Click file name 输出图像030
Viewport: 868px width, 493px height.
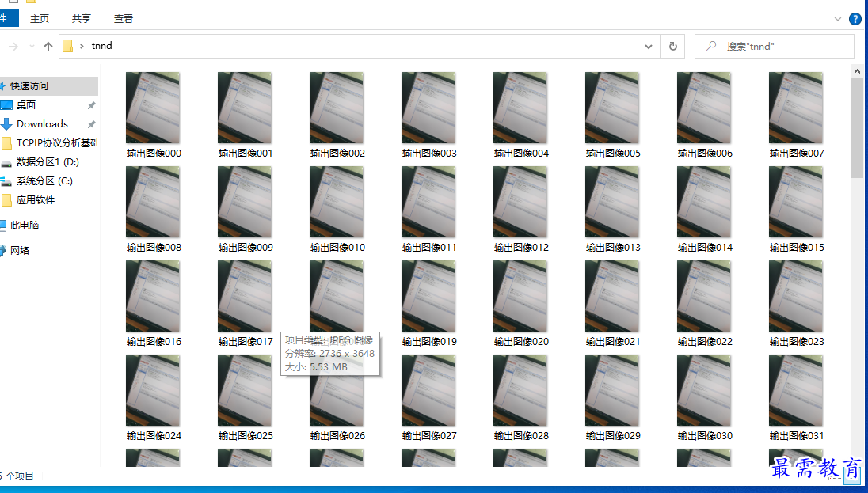[705, 435]
